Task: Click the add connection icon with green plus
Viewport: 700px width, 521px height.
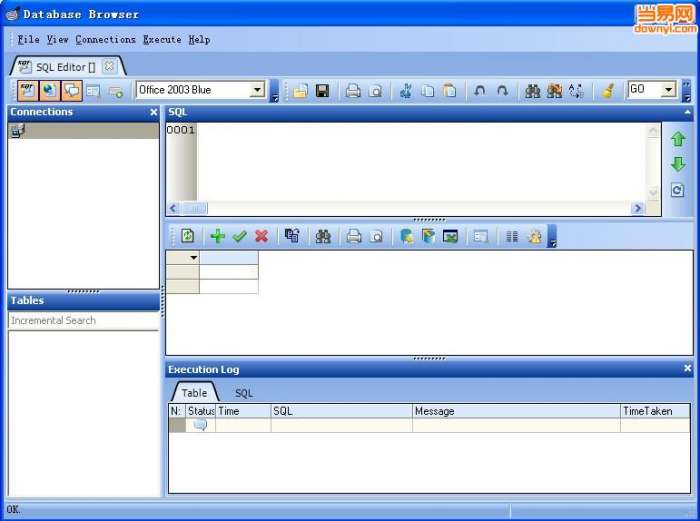Action: click(x=116, y=92)
